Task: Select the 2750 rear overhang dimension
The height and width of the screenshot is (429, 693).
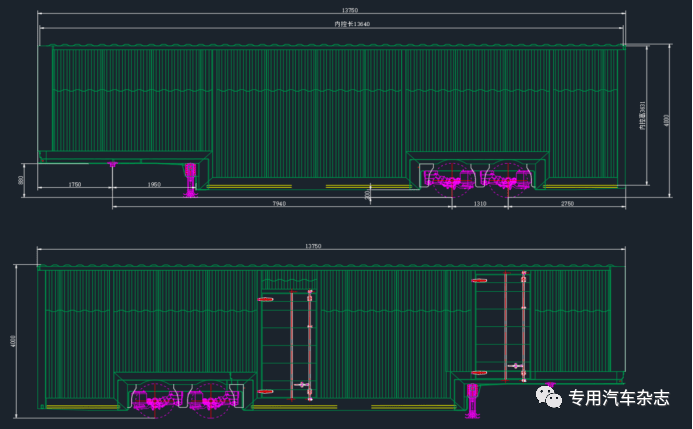Action: [x=567, y=204]
